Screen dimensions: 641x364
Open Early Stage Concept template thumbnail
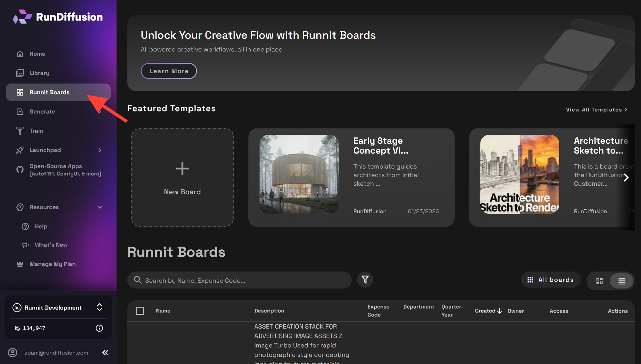299,174
